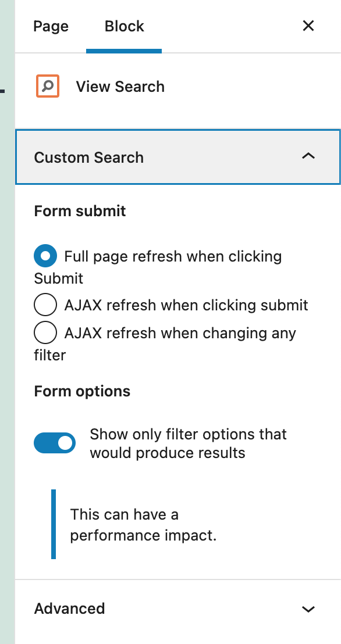Switch to the Page tab
Image resolution: width=341 pixels, height=644 pixels.
tap(51, 26)
